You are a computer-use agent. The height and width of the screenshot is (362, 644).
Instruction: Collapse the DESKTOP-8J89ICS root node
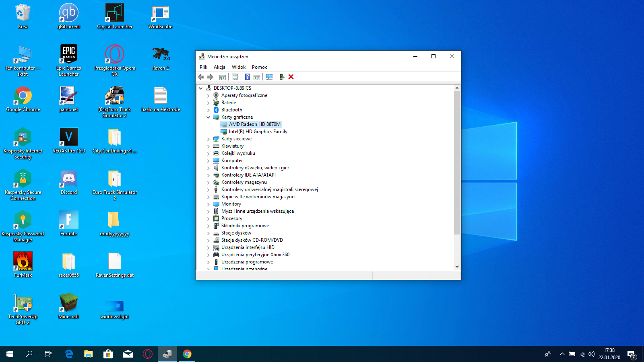click(x=201, y=88)
